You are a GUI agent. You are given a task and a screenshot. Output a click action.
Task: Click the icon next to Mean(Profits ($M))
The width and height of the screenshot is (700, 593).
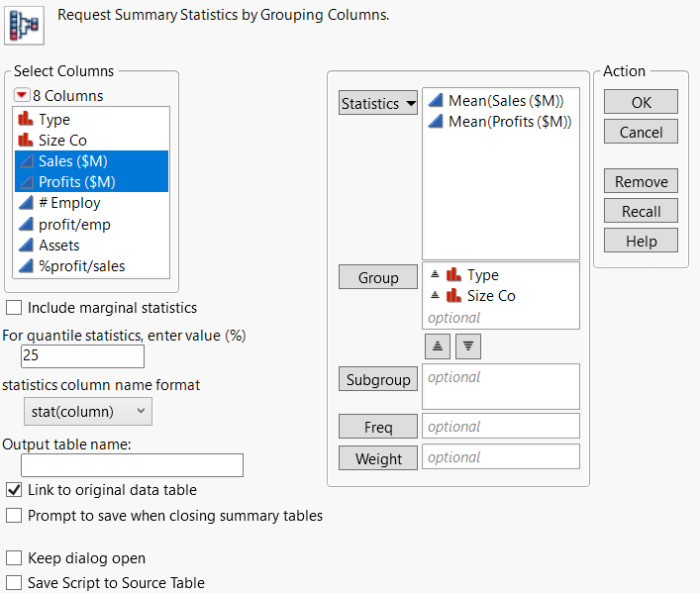click(x=436, y=122)
